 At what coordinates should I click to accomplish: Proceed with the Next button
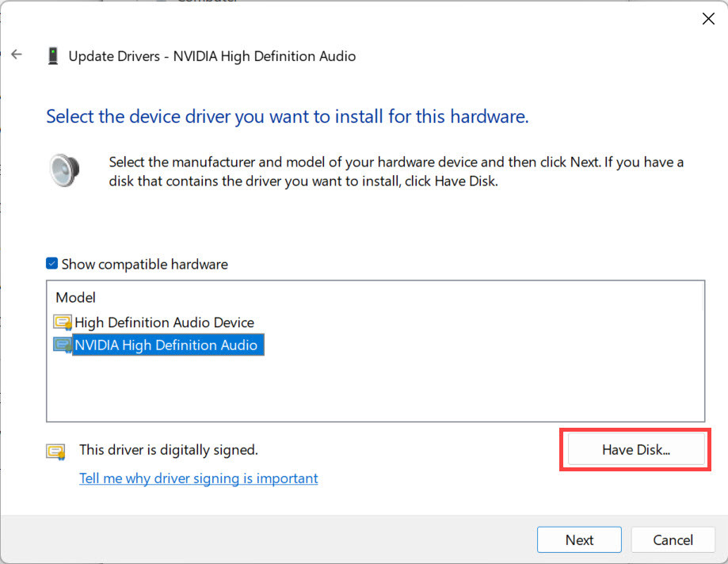[x=579, y=539]
